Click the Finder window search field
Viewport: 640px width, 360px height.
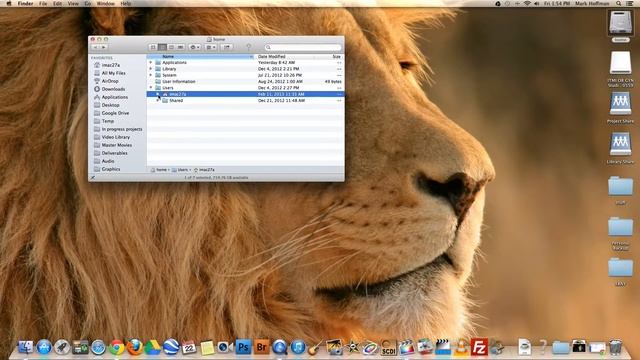point(303,47)
